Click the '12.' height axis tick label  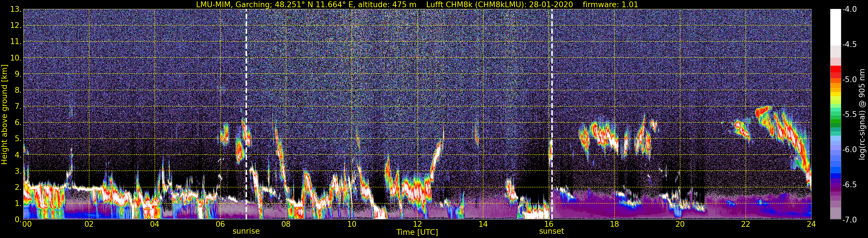(x=16, y=26)
